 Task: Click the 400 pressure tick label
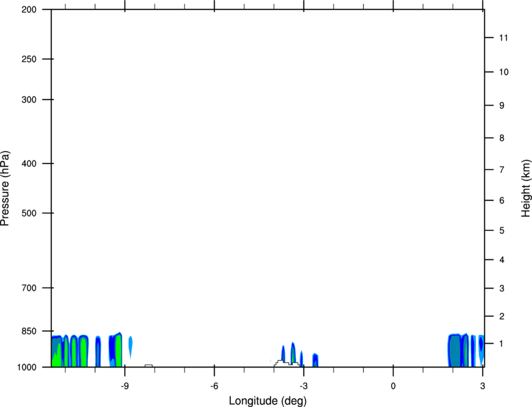point(29,163)
